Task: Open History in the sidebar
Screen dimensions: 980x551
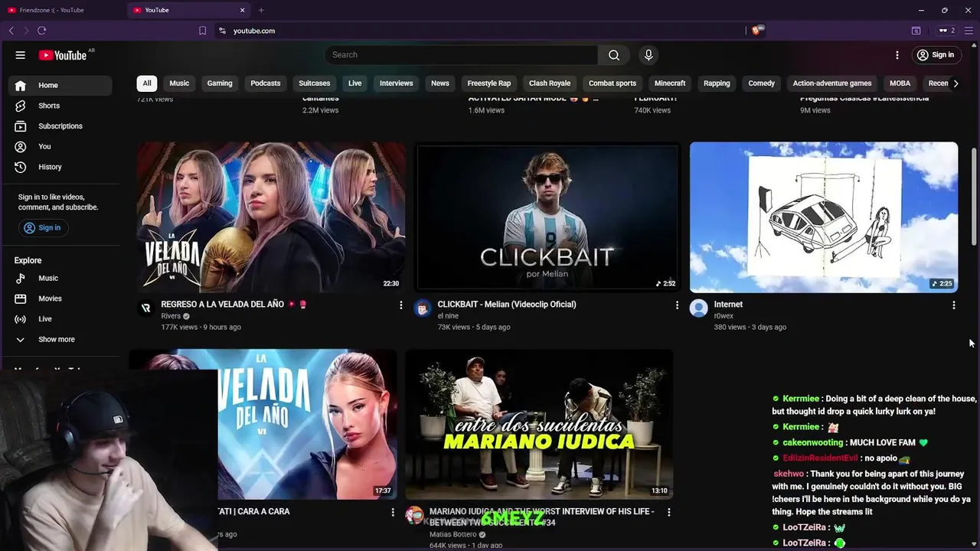Action: pos(60,167)
